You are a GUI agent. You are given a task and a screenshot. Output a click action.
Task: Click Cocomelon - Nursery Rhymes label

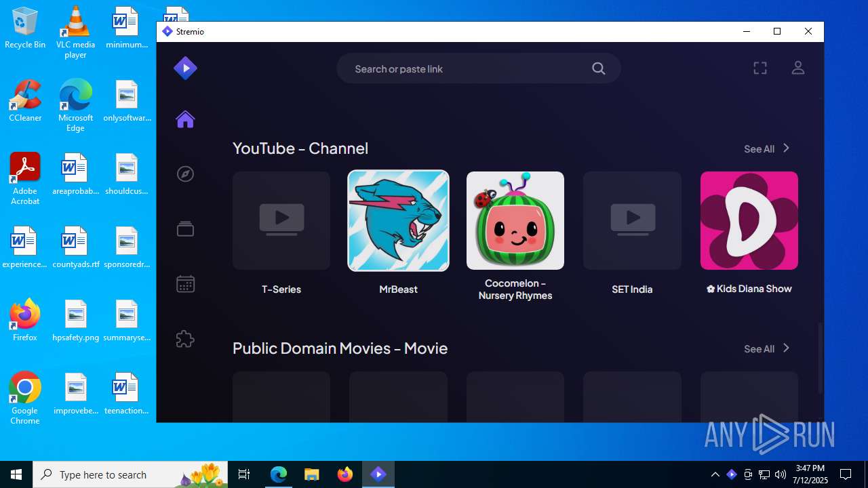point(515,289)
